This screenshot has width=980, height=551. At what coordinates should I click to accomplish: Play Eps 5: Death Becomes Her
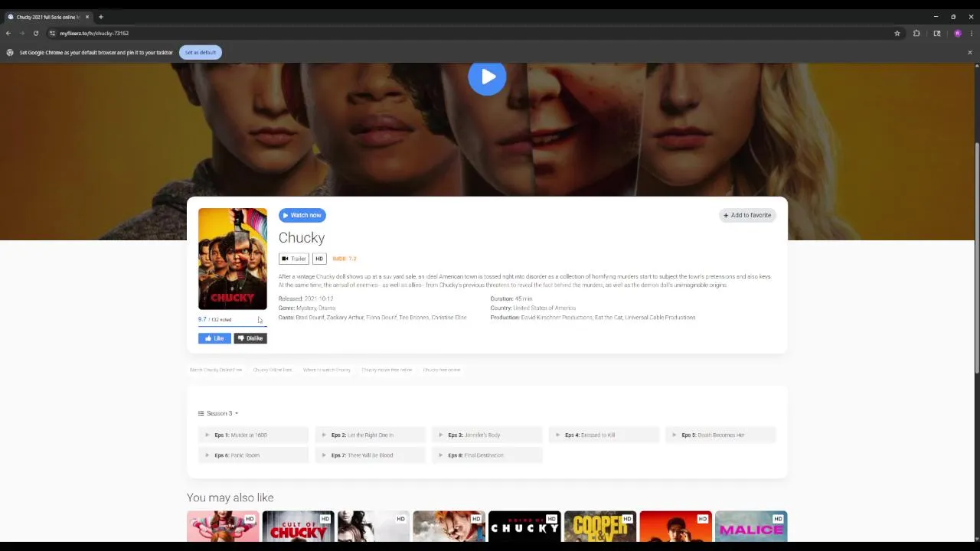pyautogui.click(x=720, y=435)
